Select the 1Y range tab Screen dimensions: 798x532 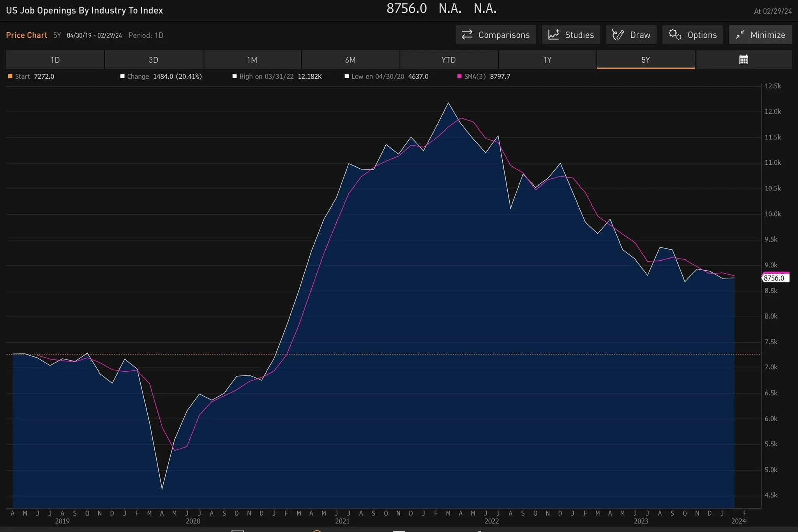point(547,60)
